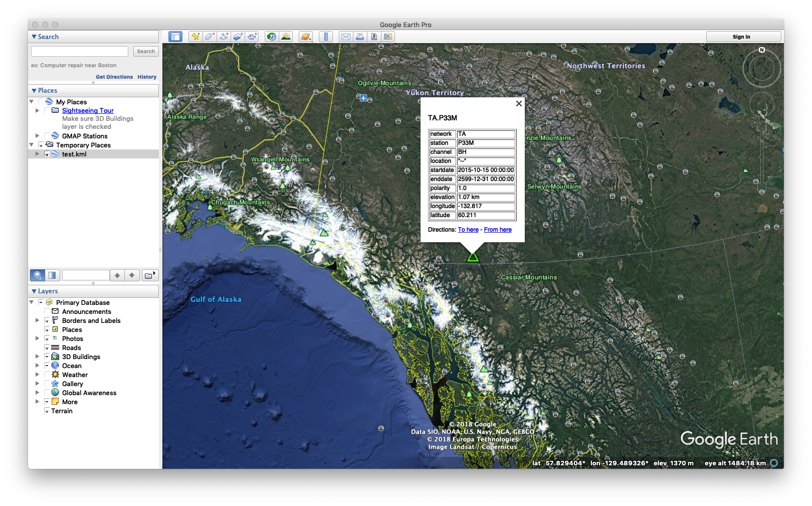
Task: Toggle the sidebar visibility button
Action: [x=175, y=37]
